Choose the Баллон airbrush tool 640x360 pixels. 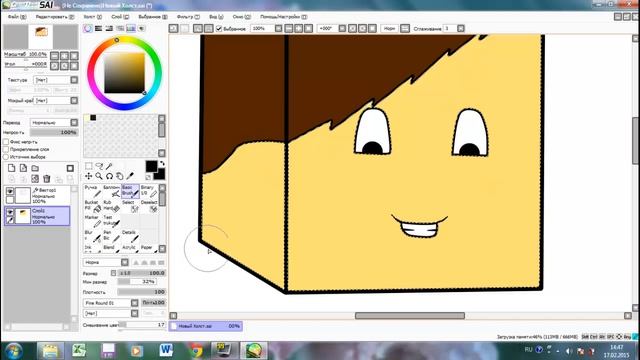(111, 191)
